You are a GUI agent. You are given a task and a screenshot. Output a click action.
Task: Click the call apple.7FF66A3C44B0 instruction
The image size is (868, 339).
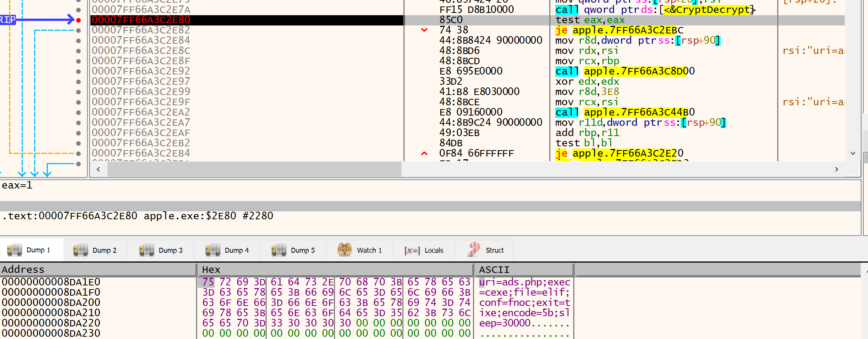click(x=625, y=112)
